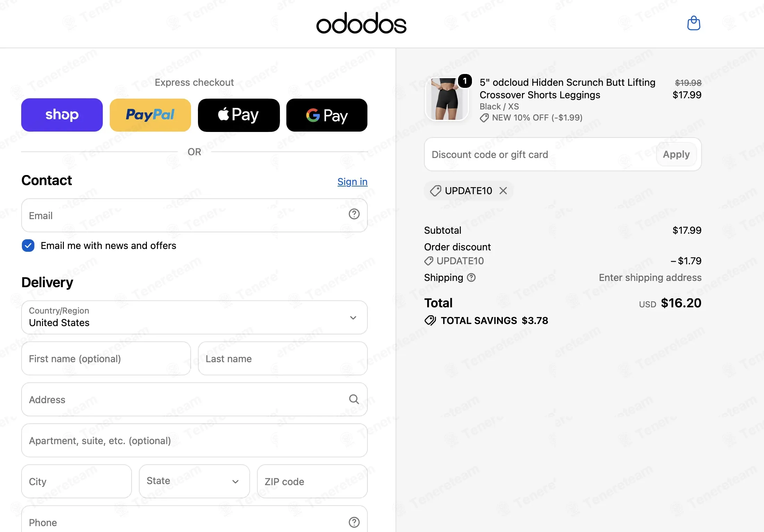Viewport: 764px width, 532px height.
Task: Click the email field help question icon
Action: point(354,214)
